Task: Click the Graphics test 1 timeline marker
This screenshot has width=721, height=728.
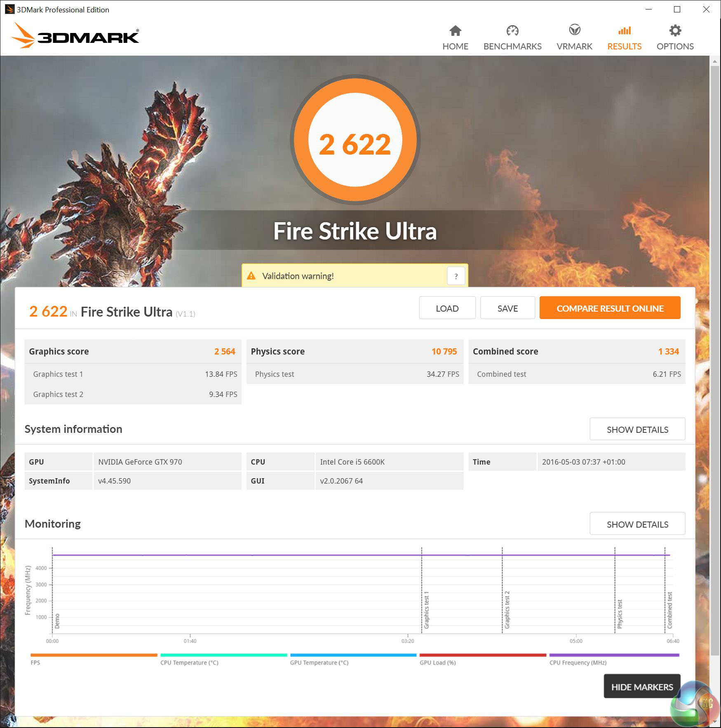Action: (427, 610)
